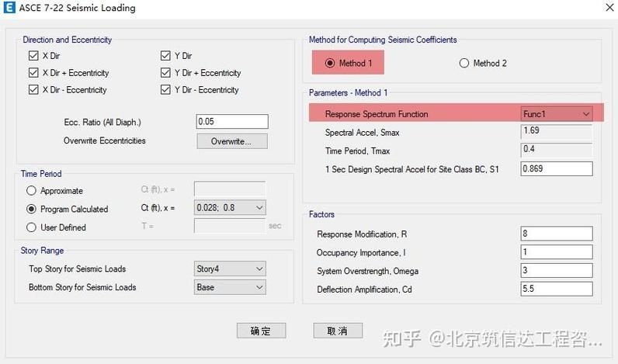The height and width of the screenshot is (364, 618).
Task: Toggle Y Dir + Eccentricity checkbox
Action: coord(165,72)
